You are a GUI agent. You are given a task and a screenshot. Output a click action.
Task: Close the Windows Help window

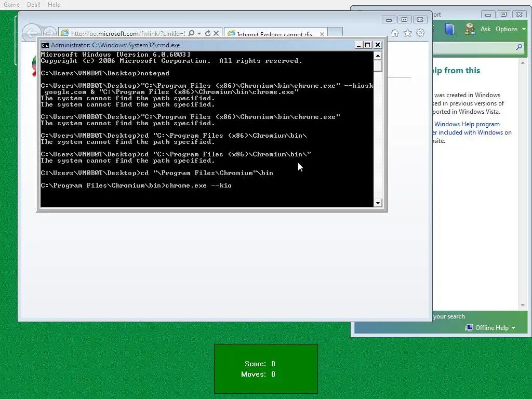[x=520, y=15]
